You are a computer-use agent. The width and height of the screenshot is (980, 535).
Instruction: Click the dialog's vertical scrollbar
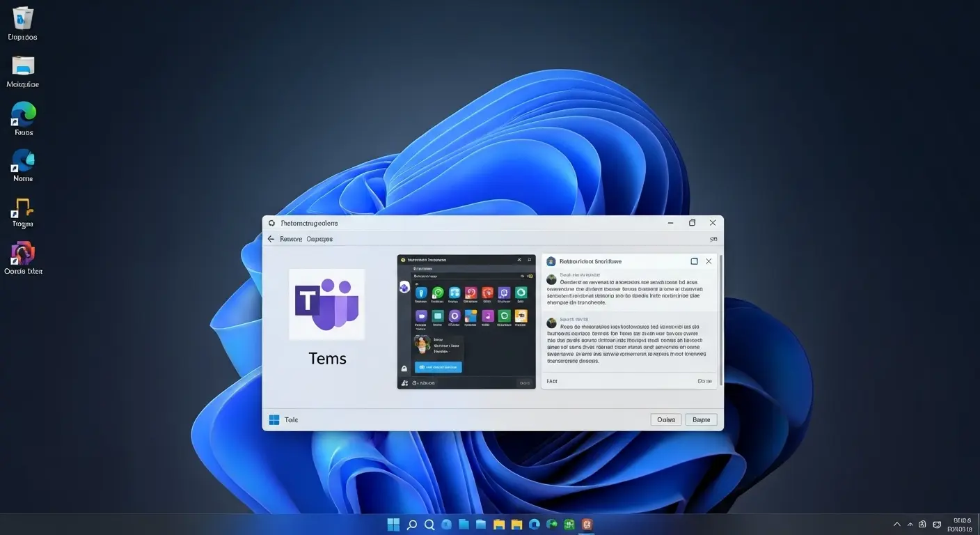click(721, 320)
